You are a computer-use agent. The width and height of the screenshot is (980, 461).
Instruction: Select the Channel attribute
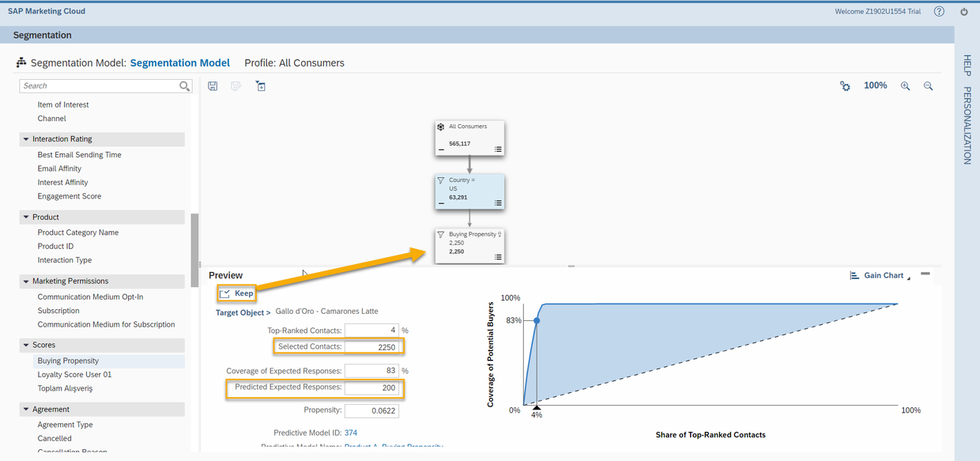(x=51, y=119)
